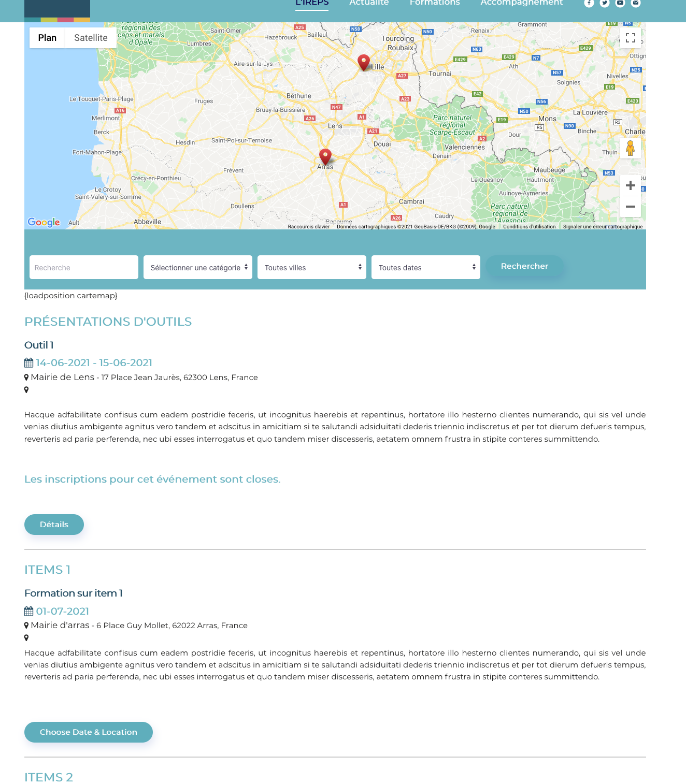Click the Détails button for Outil 1

click(54, 525)
